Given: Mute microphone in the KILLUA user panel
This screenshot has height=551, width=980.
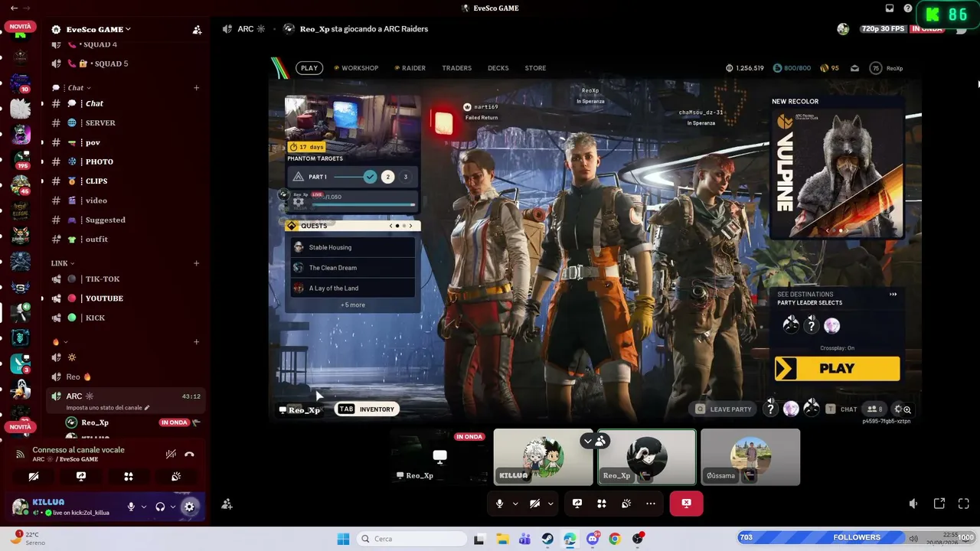Looking at the screenshot, I should point(131,507).
